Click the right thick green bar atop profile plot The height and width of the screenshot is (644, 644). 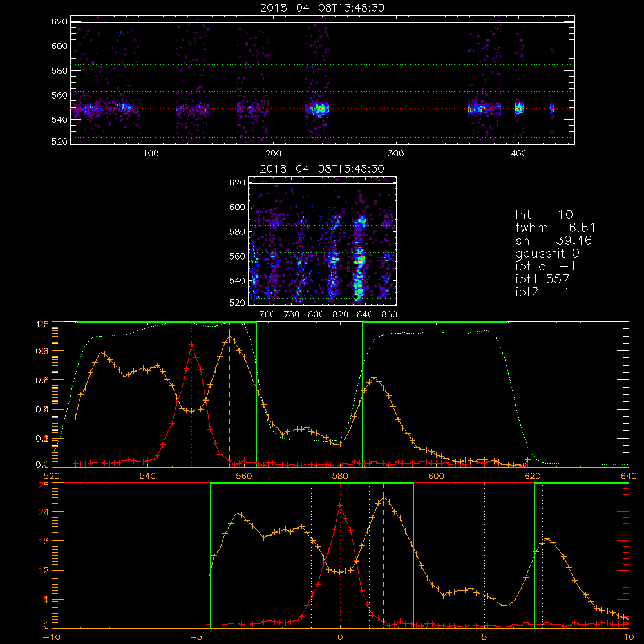[x=435, y=322]
